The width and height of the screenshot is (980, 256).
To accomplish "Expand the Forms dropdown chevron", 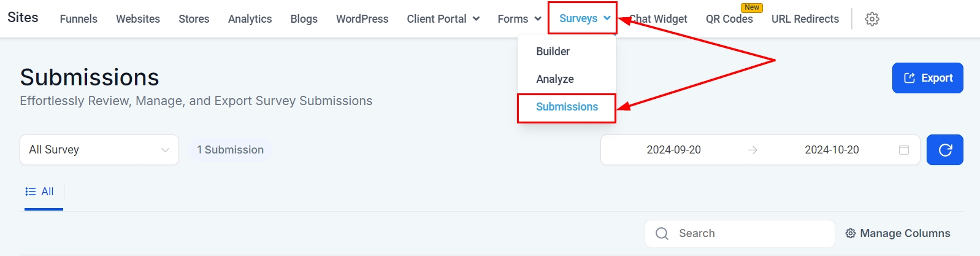I will (x=538, y=19).
